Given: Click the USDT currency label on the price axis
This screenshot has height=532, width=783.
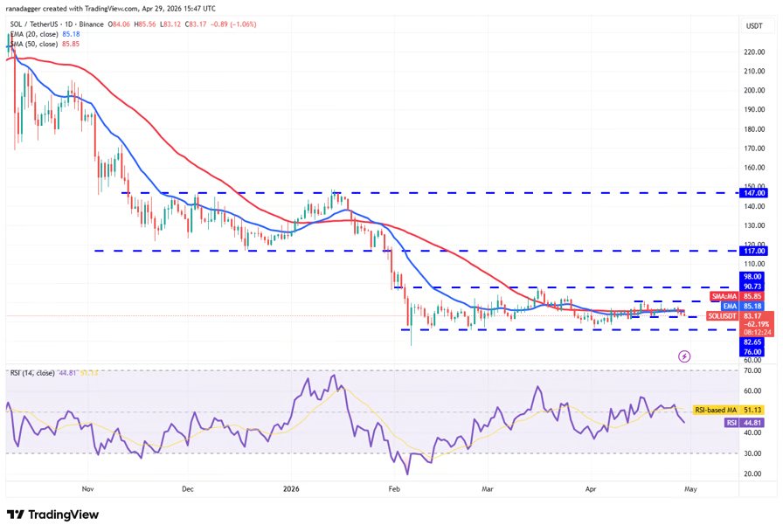Looking at the screenshot, I should click(753, 26).
